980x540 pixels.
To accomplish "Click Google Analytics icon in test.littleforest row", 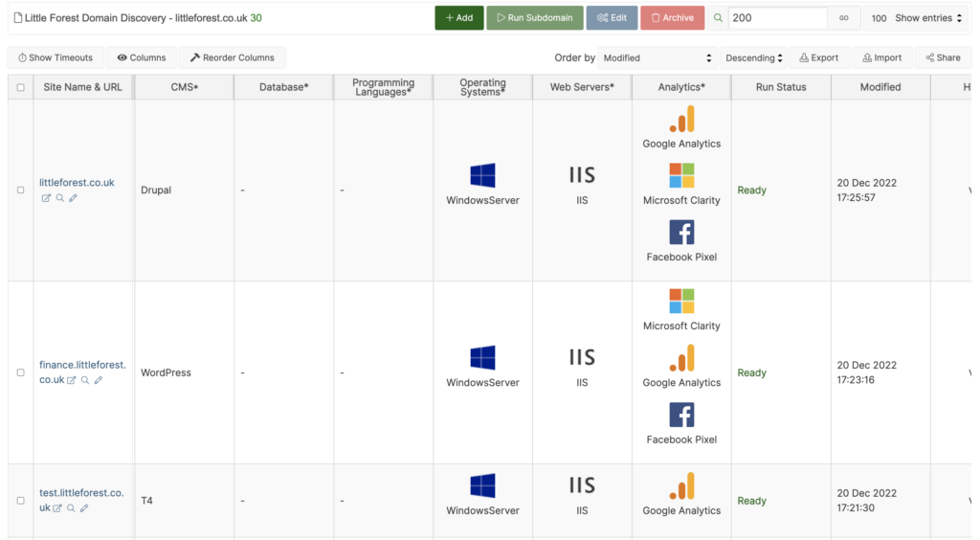I will click(681, 486).
